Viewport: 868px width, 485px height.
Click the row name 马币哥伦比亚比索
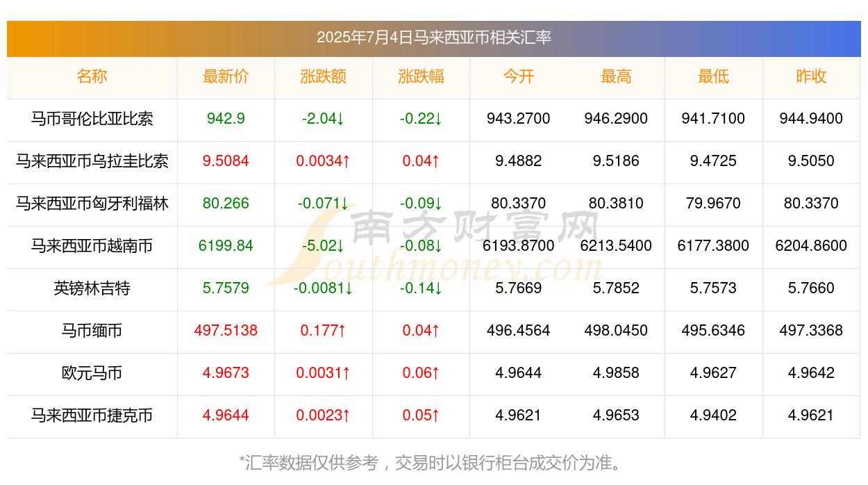pyautogui.click(x=92, y=119)
